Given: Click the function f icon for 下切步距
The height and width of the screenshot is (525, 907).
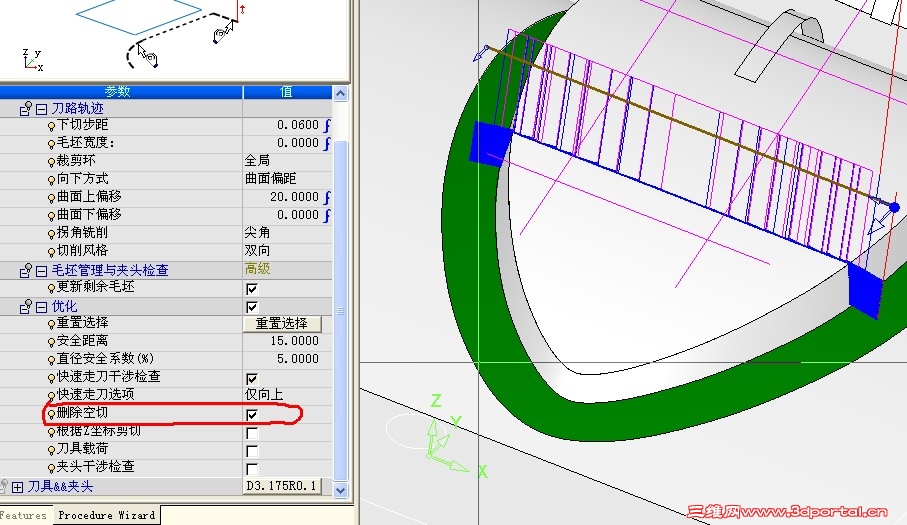Looking at the screenshot, I should (x=327, y=125).
